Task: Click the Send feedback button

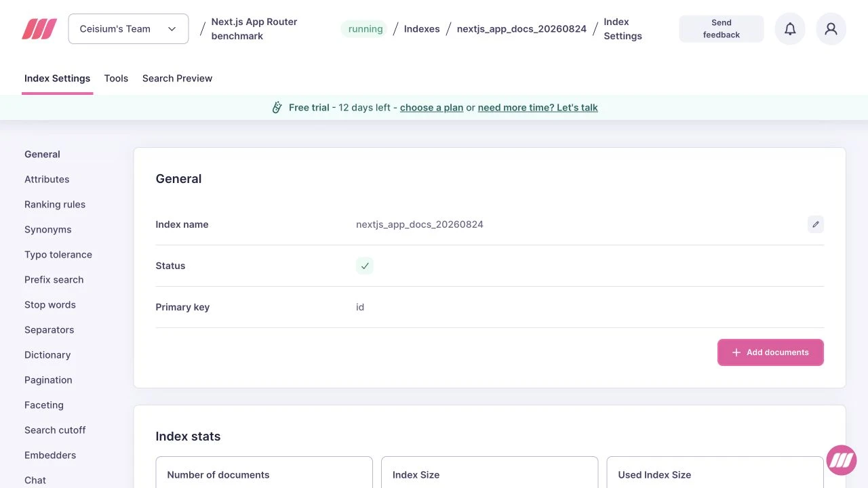Action: coord(722,29)
